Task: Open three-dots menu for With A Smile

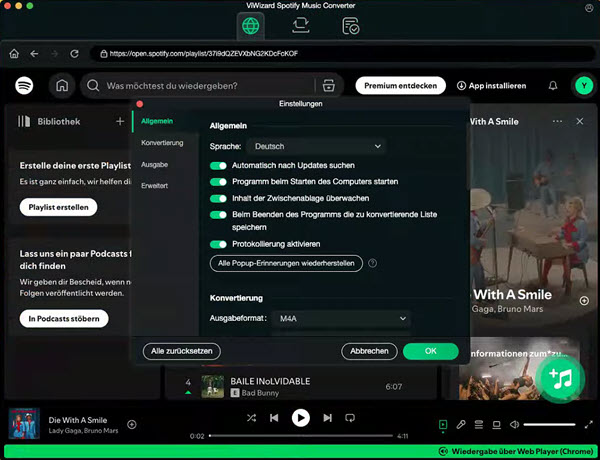Action: (x=557, y=121)
